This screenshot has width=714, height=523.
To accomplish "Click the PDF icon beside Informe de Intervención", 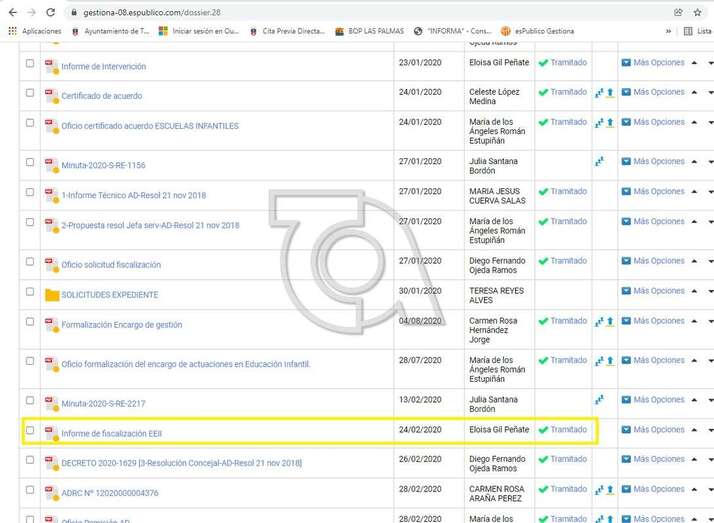I will [51, 65].
